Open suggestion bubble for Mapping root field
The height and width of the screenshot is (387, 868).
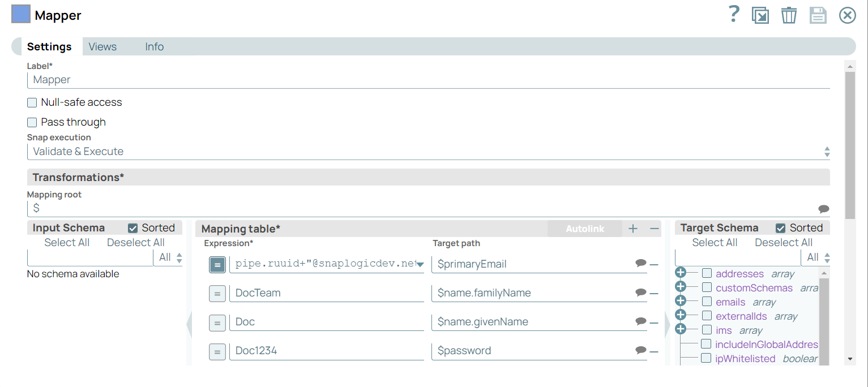click(x=824, y=209)
